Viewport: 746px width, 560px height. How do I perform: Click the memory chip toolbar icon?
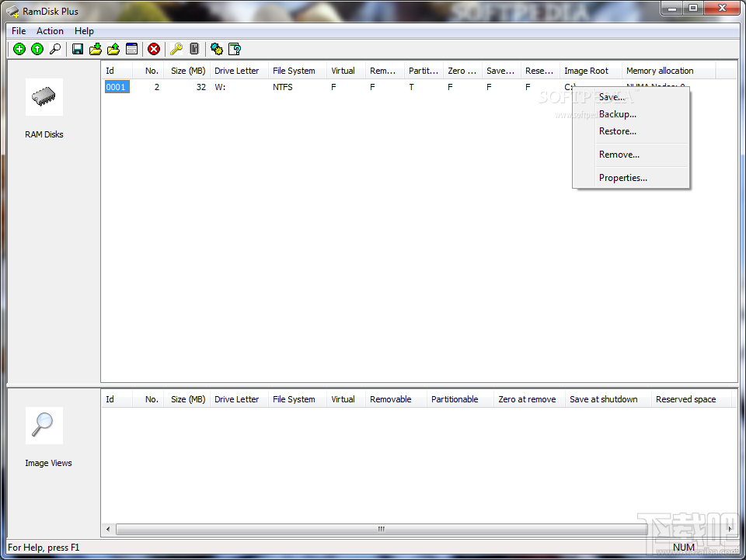[x=194, y=49]
